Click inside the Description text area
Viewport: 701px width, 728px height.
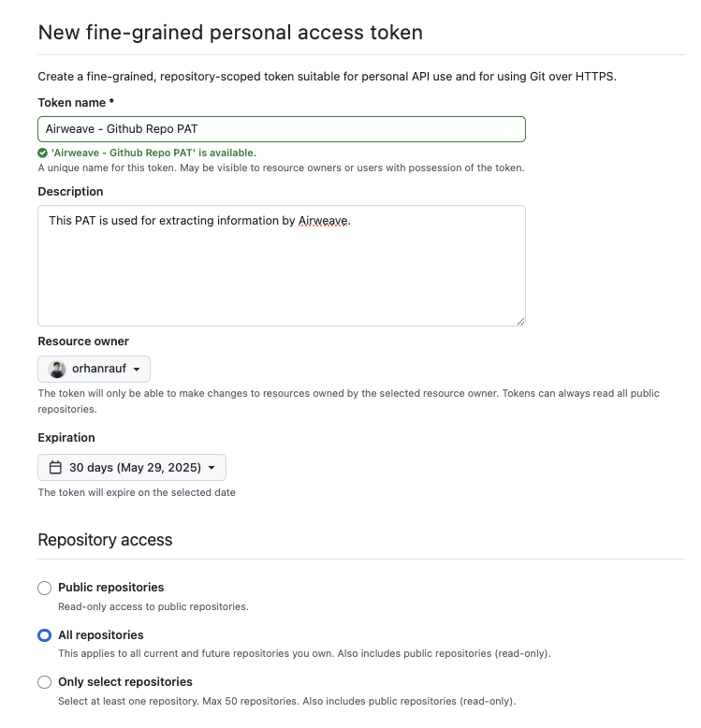pyautogui.click(x=281, y=271)
